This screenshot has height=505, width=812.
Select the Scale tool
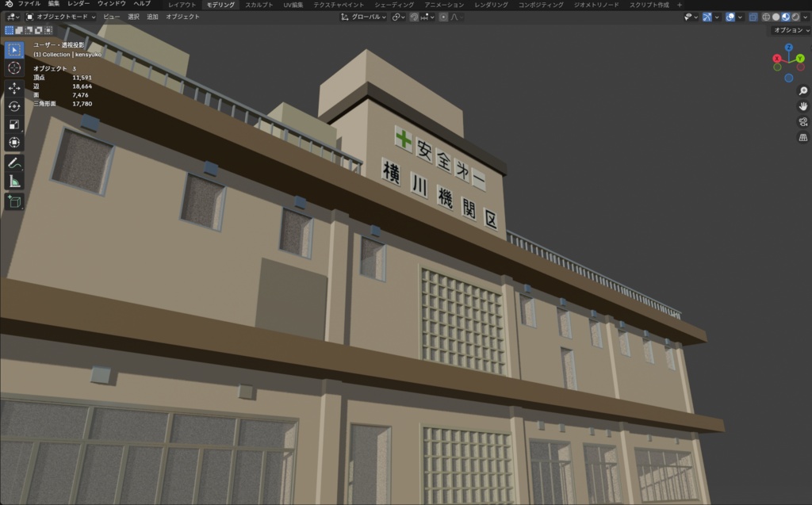point(14,124)
